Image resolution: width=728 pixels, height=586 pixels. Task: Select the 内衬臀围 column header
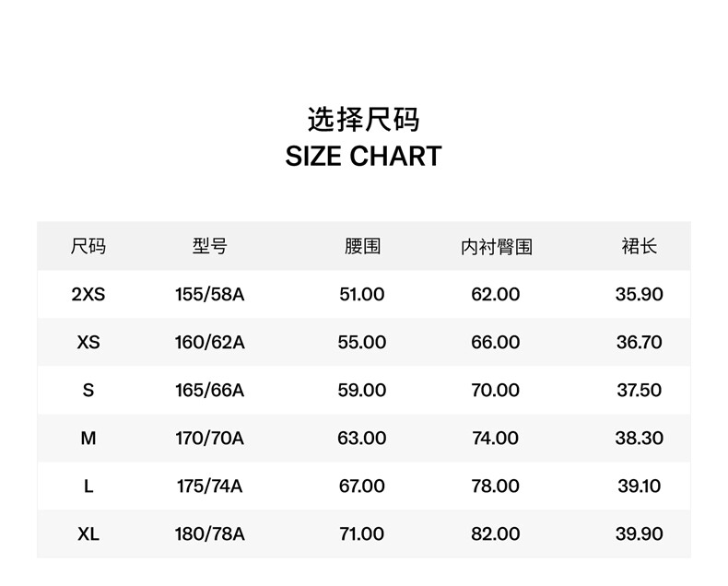coord(496,247)
